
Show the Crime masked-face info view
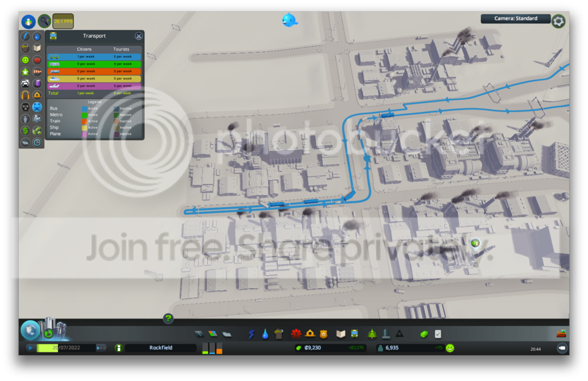pos(25,107)
